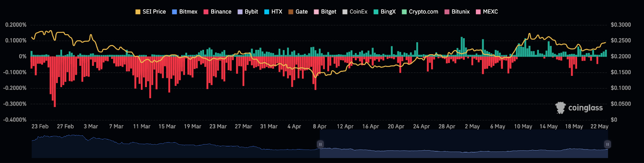Screen dimensions: 644x163
Task: Click the $0.0500 price axis label
Action: 621,104
